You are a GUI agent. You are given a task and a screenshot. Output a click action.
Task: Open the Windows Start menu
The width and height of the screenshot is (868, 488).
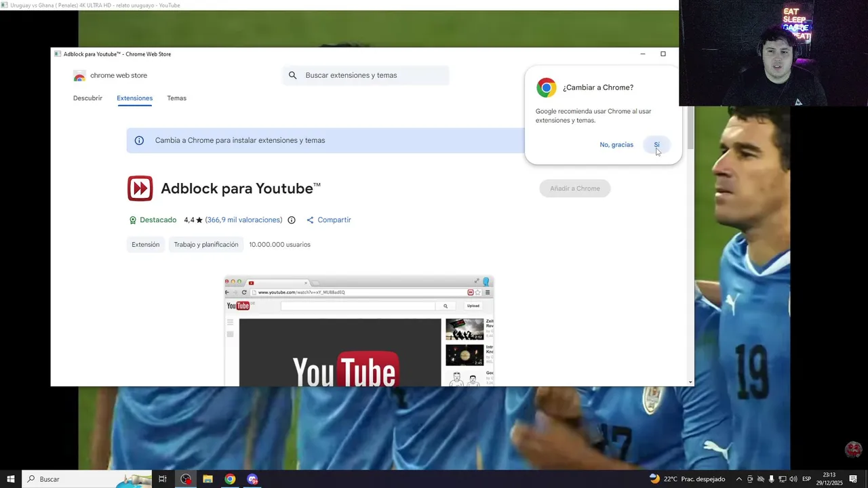coord(11,479)
